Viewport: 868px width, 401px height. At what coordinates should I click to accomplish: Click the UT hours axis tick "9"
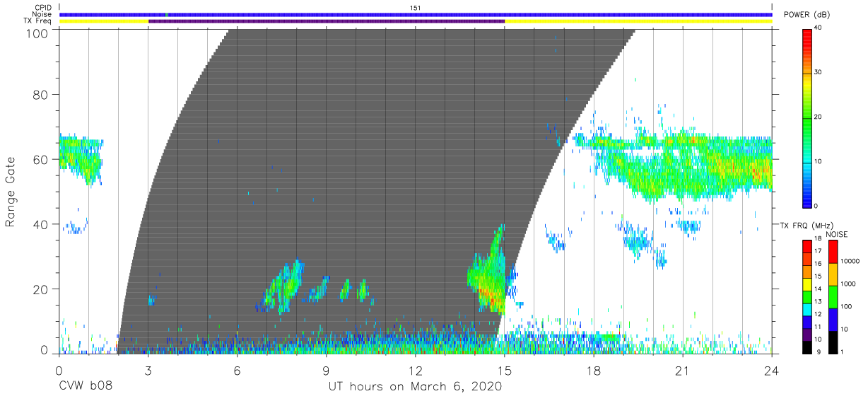(x=326, y=370)
